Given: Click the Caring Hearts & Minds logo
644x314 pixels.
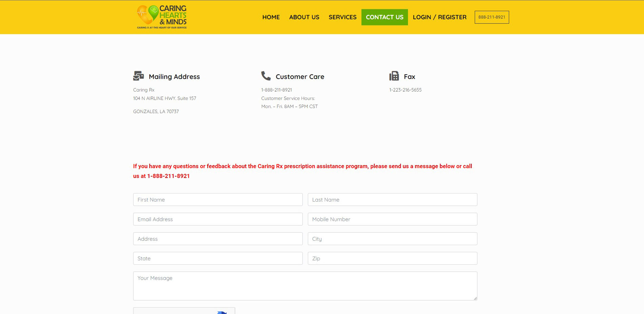Looking at the screenshot, I should tap(162, 17).
